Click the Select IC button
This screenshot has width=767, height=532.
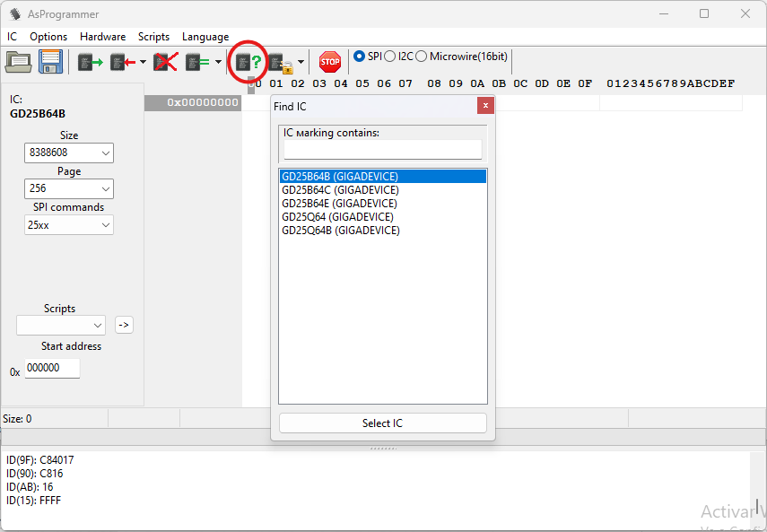(x=383, y=423)
